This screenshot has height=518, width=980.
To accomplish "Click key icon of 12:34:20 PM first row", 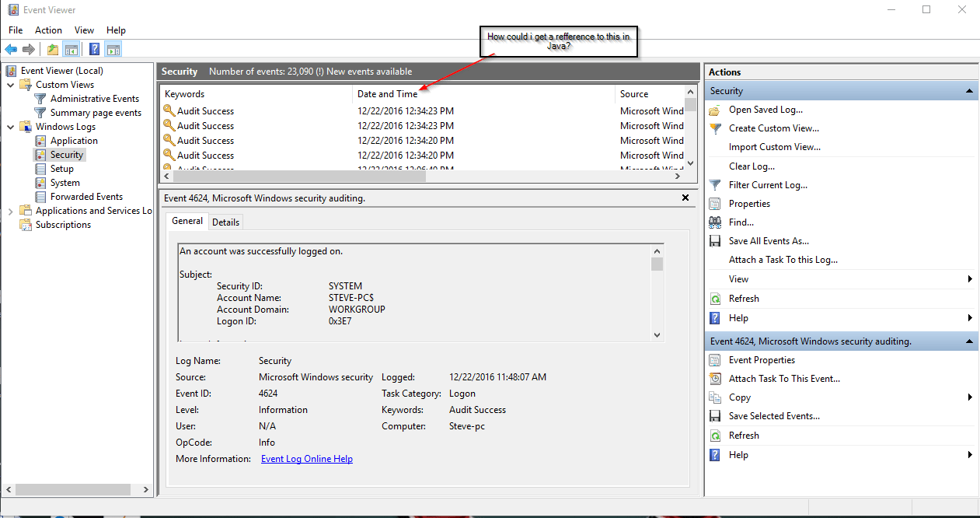I will (x=169, y=141).
